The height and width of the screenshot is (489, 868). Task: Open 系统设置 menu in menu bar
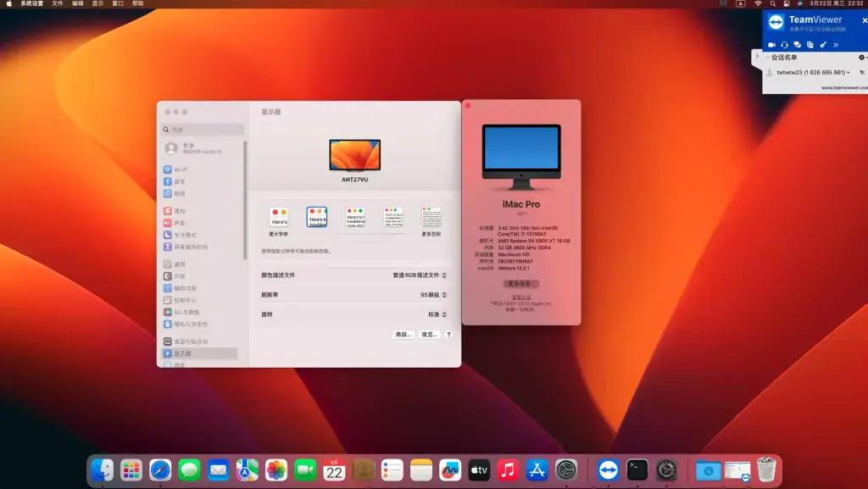pos(31,3)
